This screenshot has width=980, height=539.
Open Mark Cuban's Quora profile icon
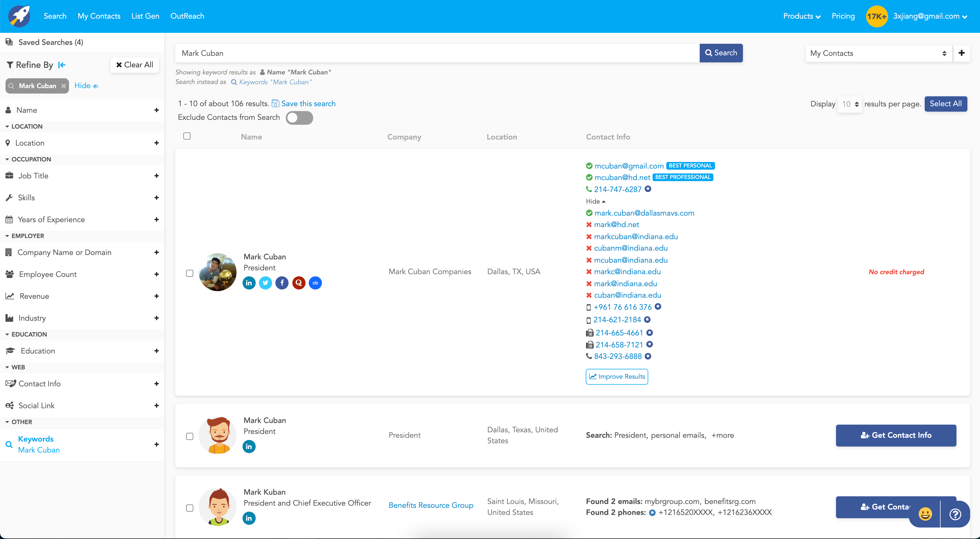(x=299, y=283)
